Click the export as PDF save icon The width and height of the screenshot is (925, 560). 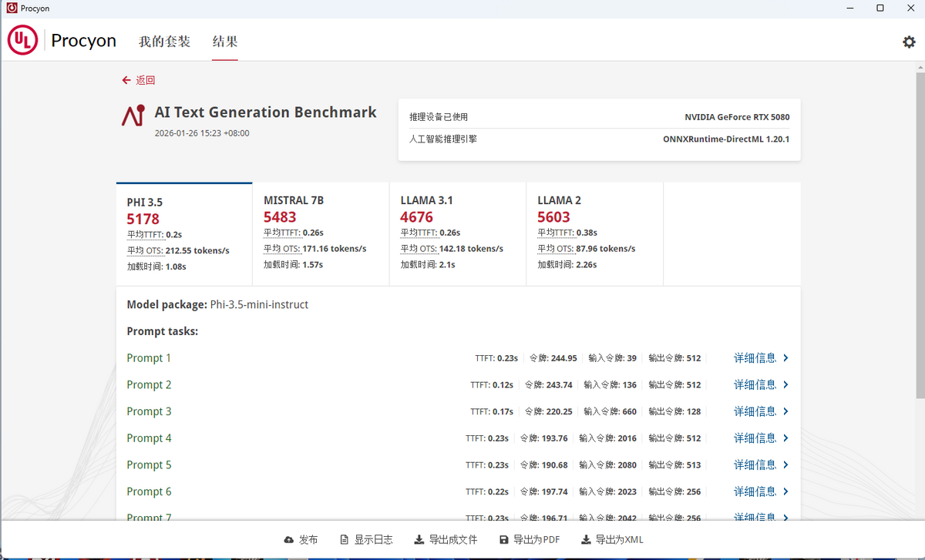click(x=504, y=540)
